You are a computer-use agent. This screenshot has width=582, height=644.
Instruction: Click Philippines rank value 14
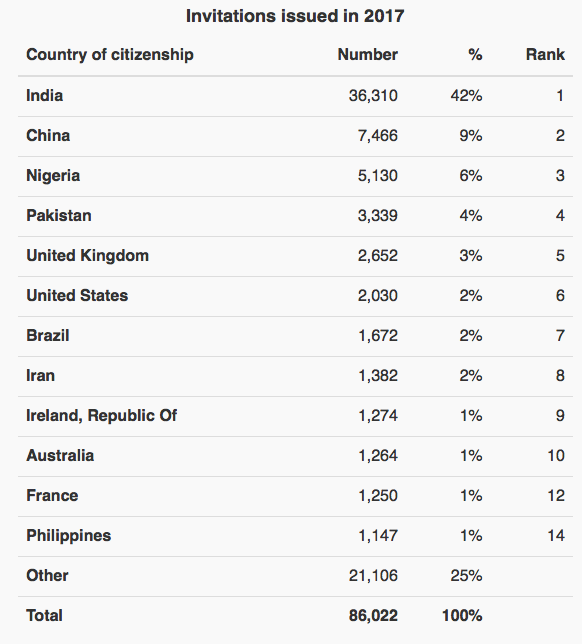tap(556, 536)
